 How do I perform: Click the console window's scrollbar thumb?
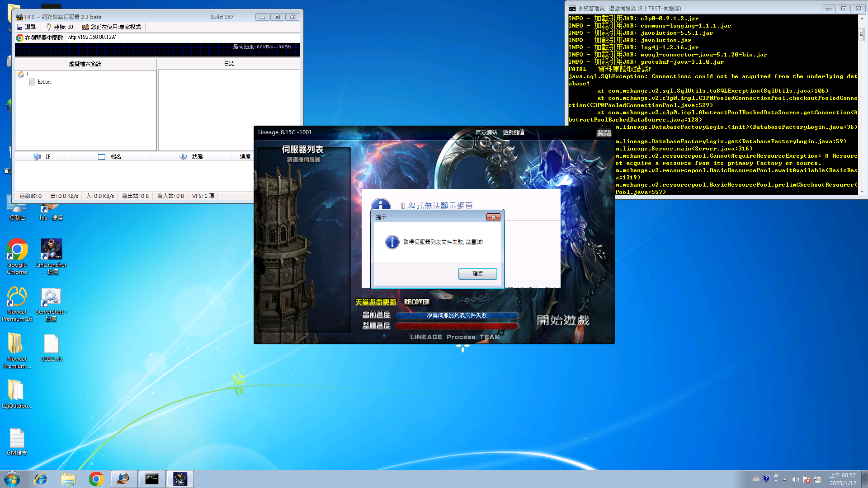[862, 34]
